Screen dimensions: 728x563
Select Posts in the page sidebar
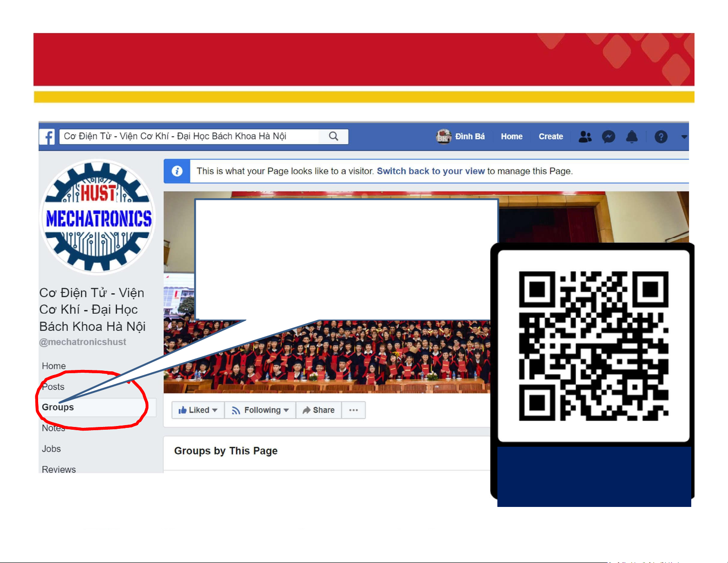pyautogui.click(x=53, y=387)
